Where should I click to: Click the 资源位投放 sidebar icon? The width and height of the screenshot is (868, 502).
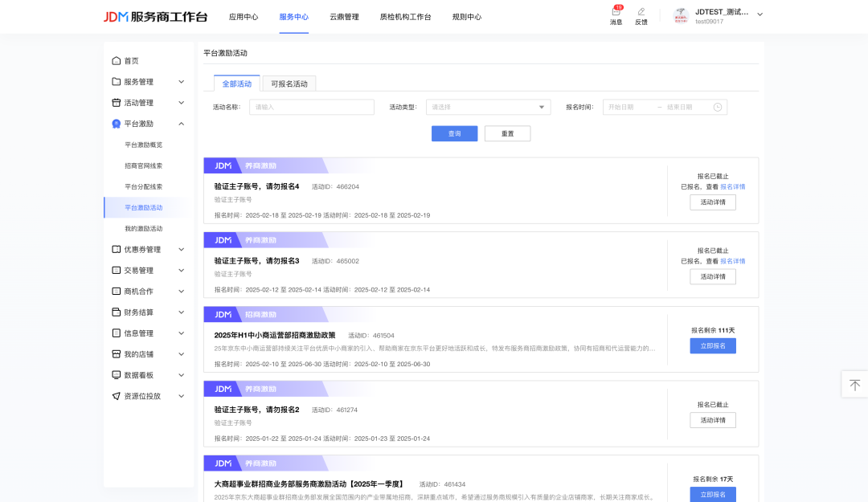117,396
